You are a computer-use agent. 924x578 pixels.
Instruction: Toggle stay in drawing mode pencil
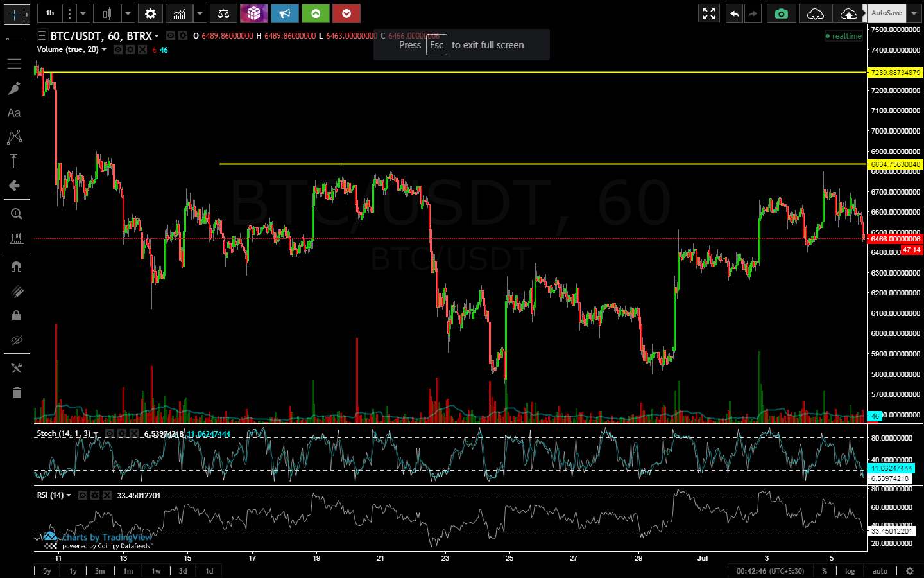tap(17, 292)
